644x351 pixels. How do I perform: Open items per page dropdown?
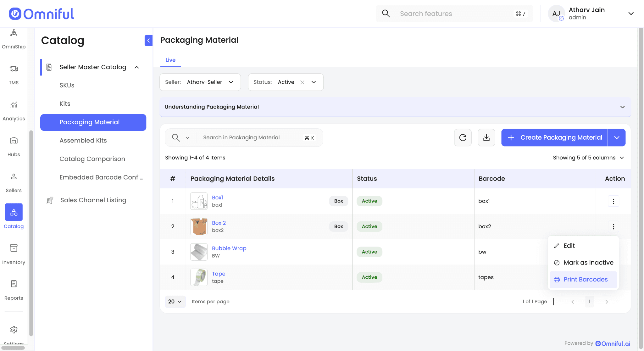175,302
